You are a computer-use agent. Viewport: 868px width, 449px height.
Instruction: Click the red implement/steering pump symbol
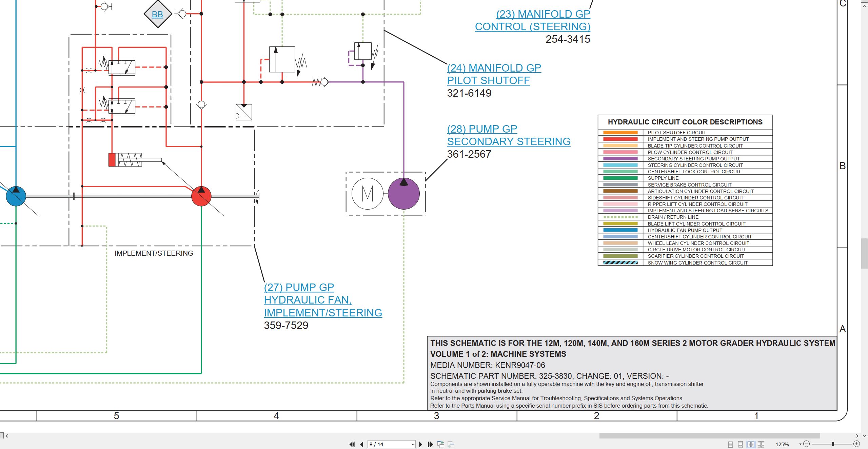point(201,196)
